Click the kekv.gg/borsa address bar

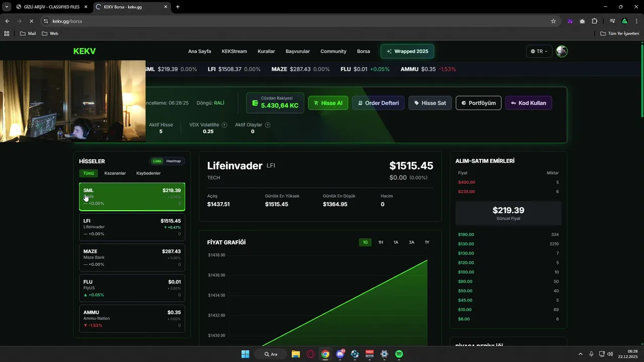tap(297, 21)
